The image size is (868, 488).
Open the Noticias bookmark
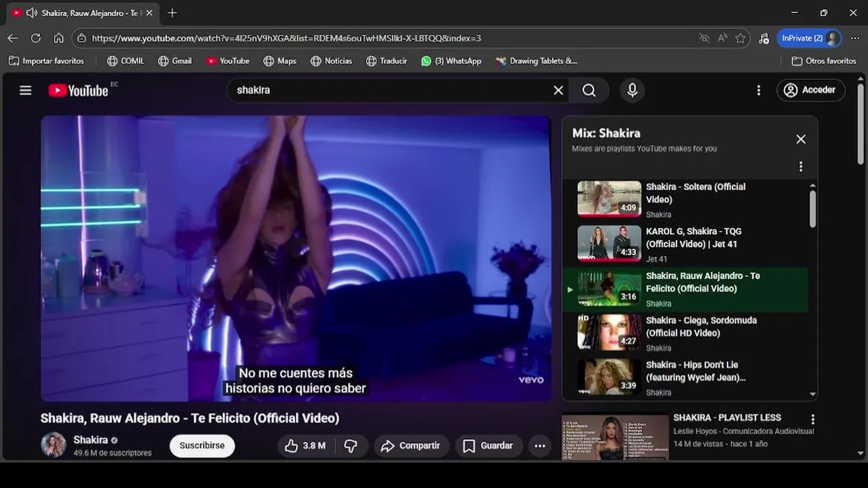(x=332, y=61)
